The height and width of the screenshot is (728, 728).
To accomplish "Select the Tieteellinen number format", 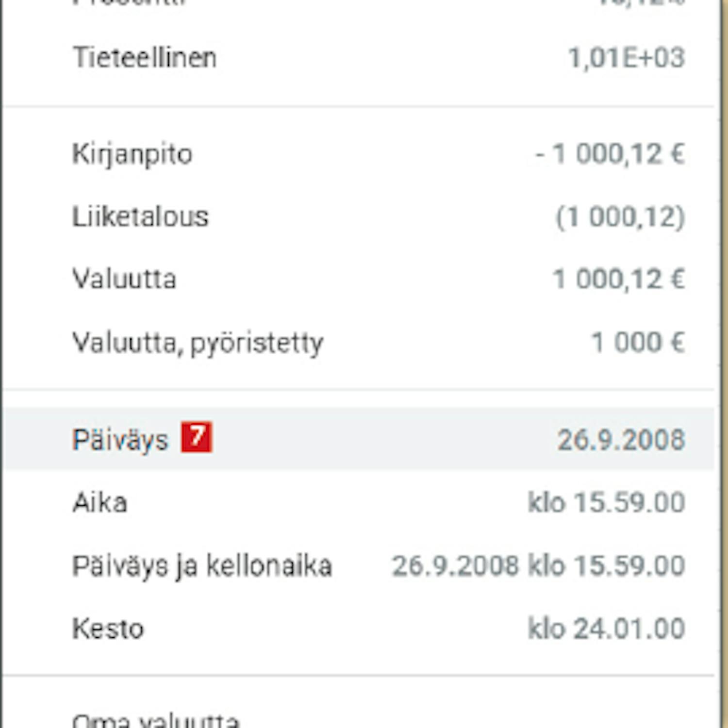I will [x=359, y=58].
